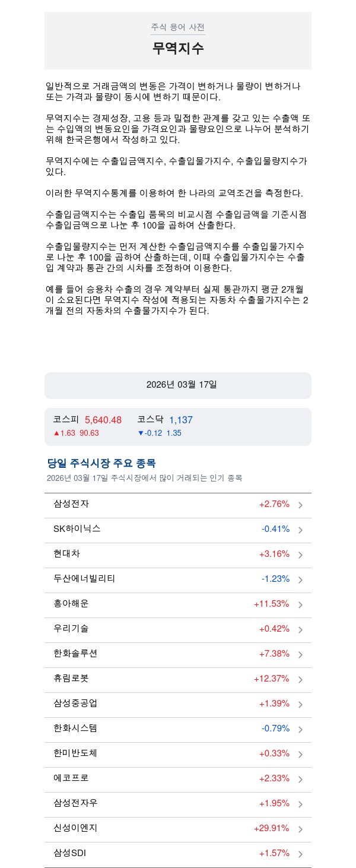
Task: Expand the 한화솔루션 row arrow
Action: pos(300,655)
